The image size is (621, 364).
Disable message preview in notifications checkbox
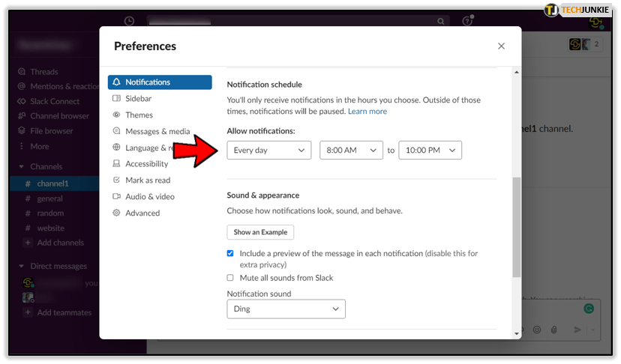(230, 254)
